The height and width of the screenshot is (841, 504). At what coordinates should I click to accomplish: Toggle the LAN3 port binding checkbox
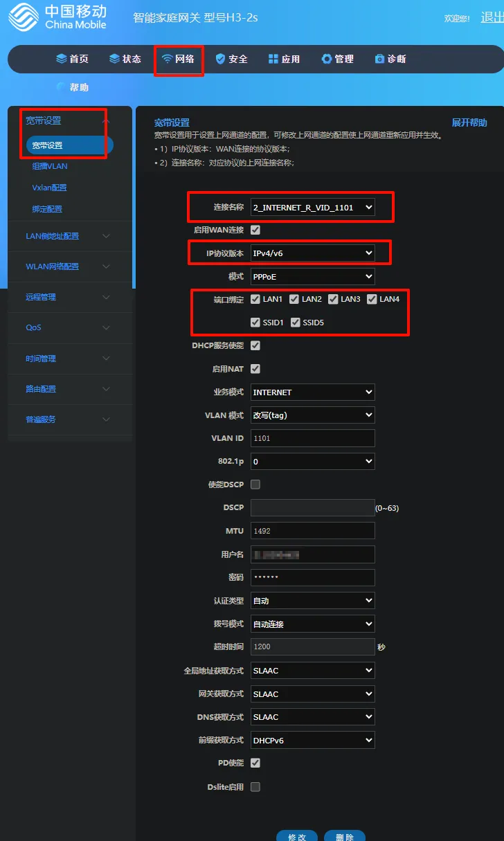click(333, 299)
